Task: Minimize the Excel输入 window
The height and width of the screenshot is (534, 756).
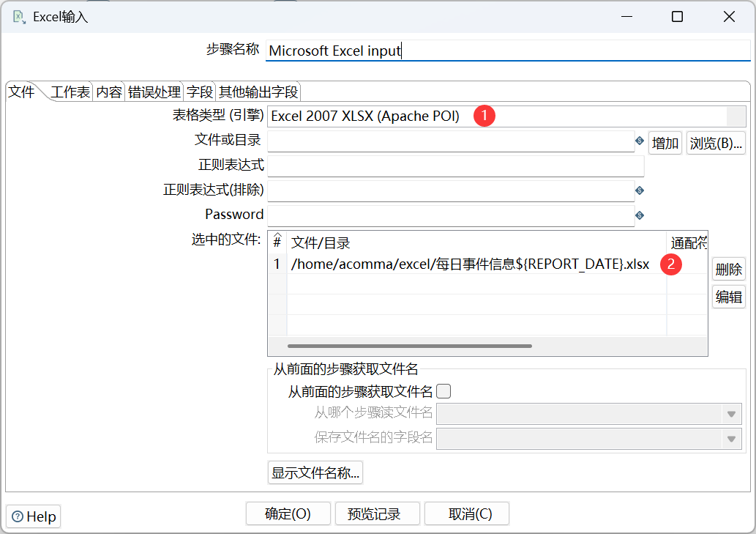Action: point(626,17)
